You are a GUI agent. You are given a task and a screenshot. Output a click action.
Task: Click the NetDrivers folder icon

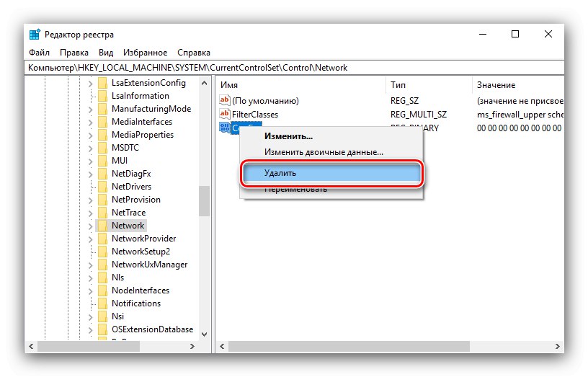pyautogui.click(x=102, y=187)
